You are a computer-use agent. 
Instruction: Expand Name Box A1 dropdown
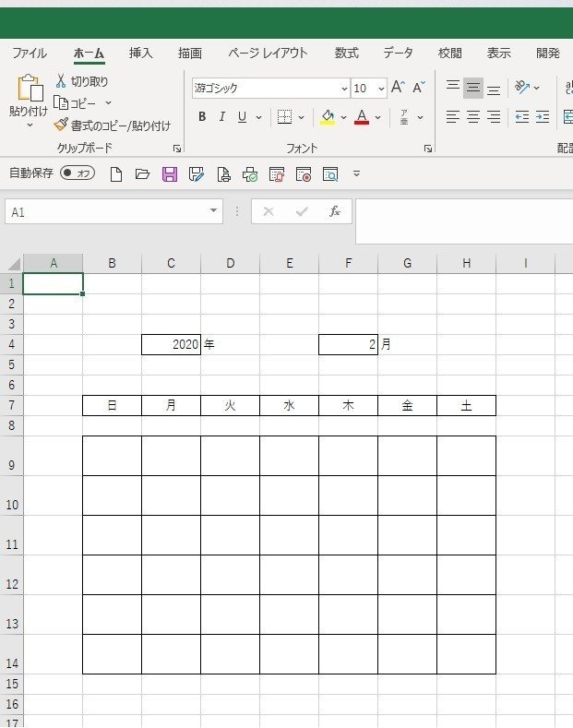pyautogui.click(x=213, y=210)
